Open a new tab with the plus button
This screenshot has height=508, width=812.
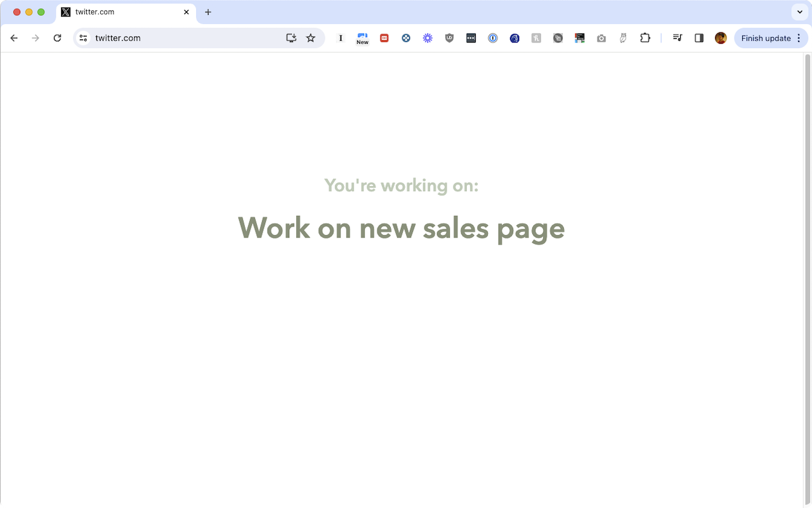[208, 11]
